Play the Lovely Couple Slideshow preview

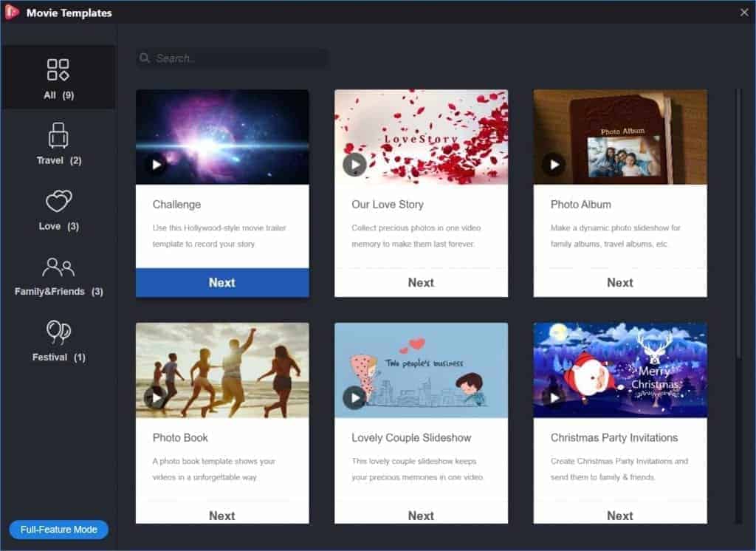click(355, 399)
